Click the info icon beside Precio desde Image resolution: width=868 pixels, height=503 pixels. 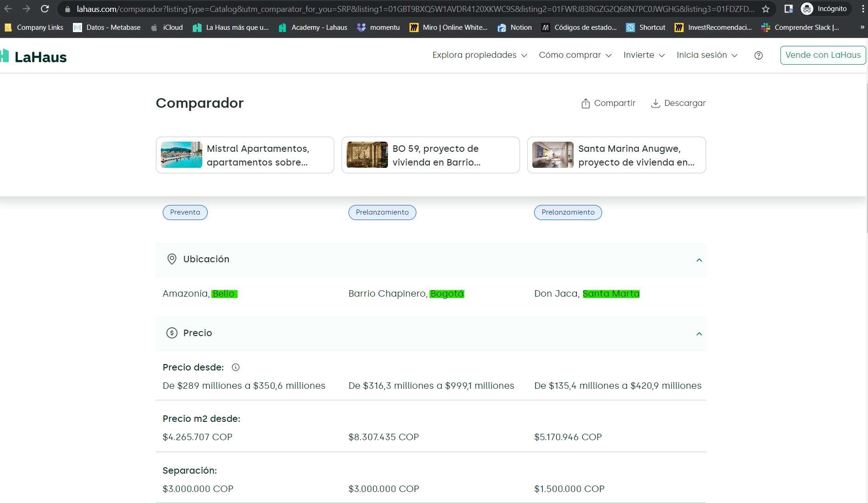tap(236, 367)
